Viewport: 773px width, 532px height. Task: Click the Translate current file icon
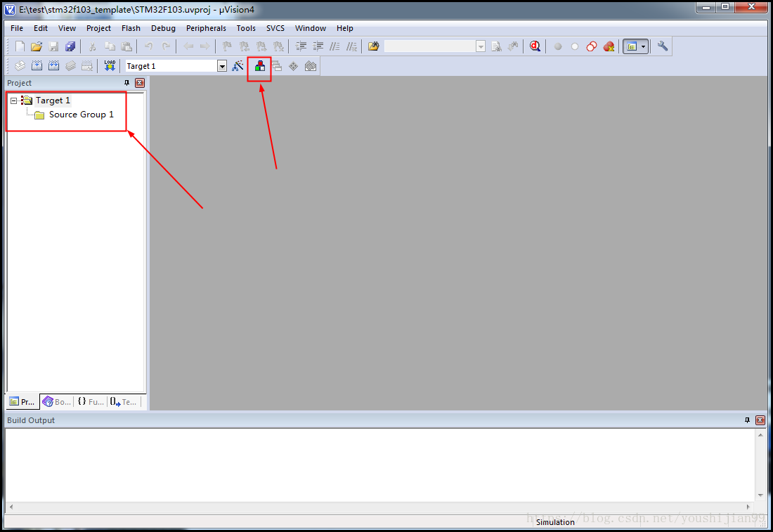click(x=20, y=65)
